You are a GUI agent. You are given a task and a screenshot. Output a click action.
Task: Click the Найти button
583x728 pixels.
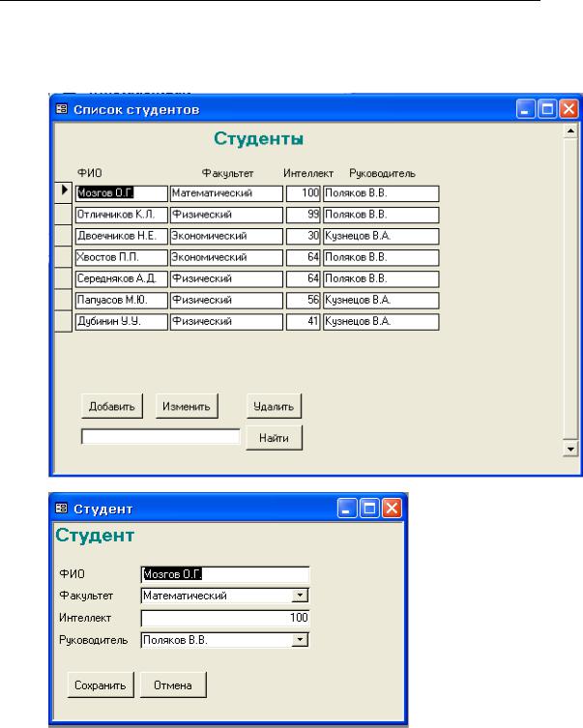click(274, 438)
